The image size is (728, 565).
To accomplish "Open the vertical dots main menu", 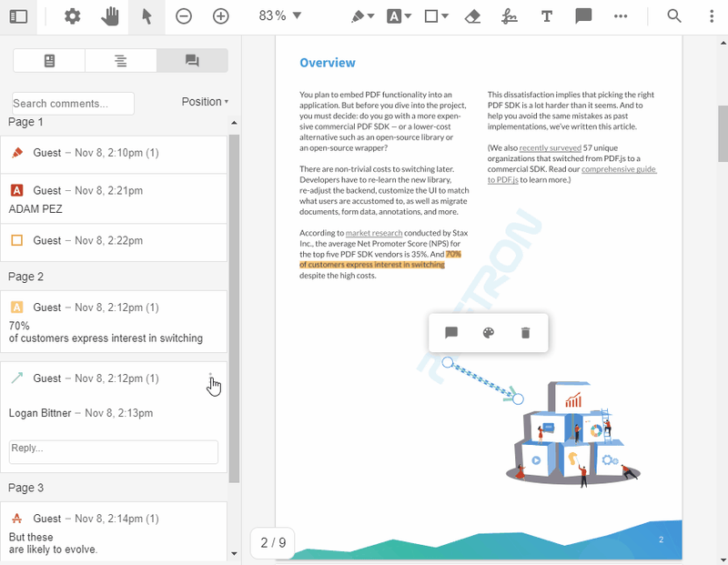I will [712, 16].
